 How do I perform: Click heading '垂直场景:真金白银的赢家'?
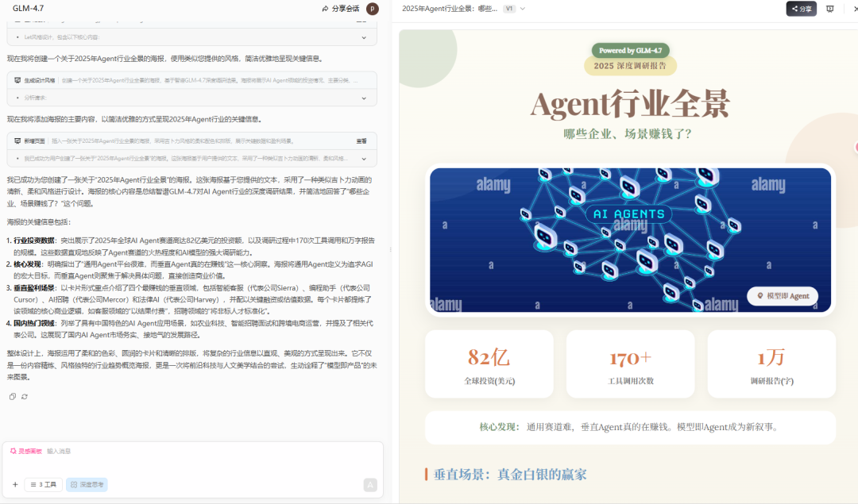tap(510, 475)
